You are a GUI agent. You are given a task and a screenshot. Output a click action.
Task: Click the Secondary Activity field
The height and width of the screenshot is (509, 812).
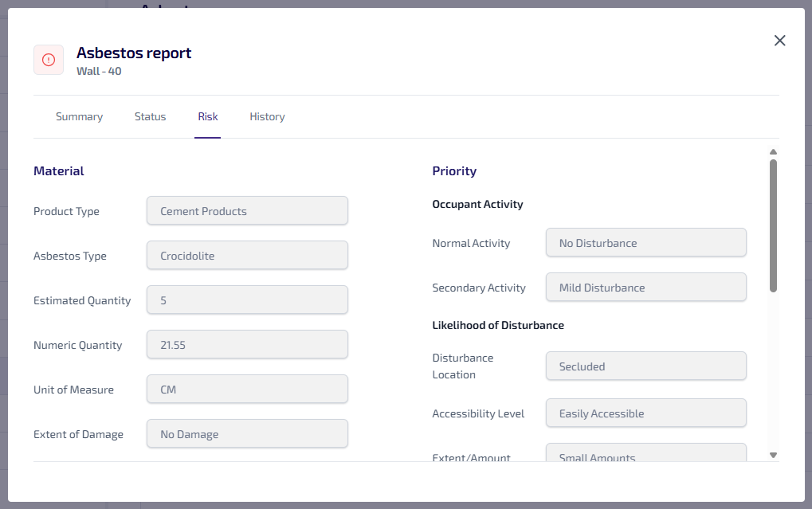pyautogui.click(x=645, y=288)
